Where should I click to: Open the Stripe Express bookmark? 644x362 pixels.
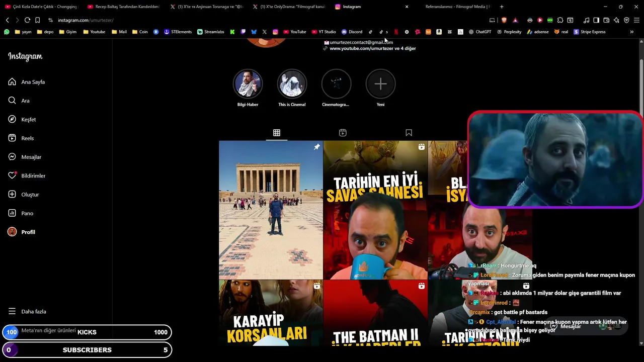tap(590, 32)
